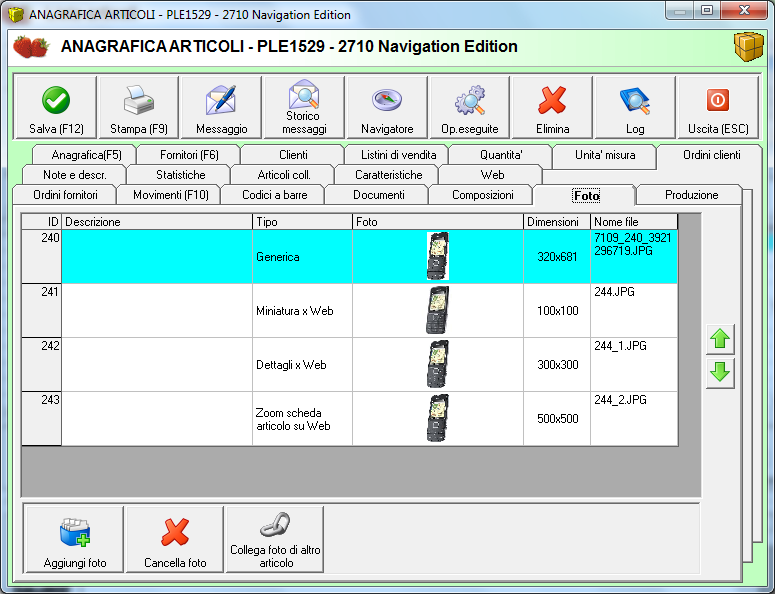Open Unita' misura tab
The height and width of the screenshot is (594, 775).
[605, 155]
